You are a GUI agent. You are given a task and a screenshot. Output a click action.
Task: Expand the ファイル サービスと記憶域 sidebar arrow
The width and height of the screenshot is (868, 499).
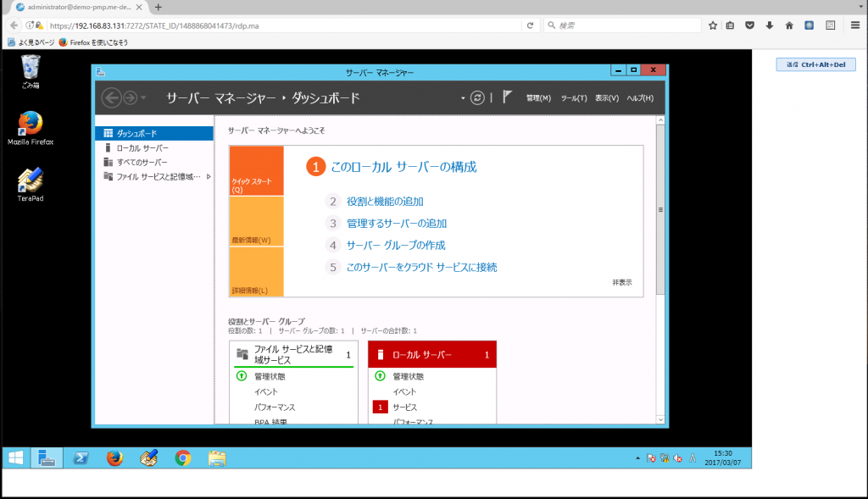209,176
